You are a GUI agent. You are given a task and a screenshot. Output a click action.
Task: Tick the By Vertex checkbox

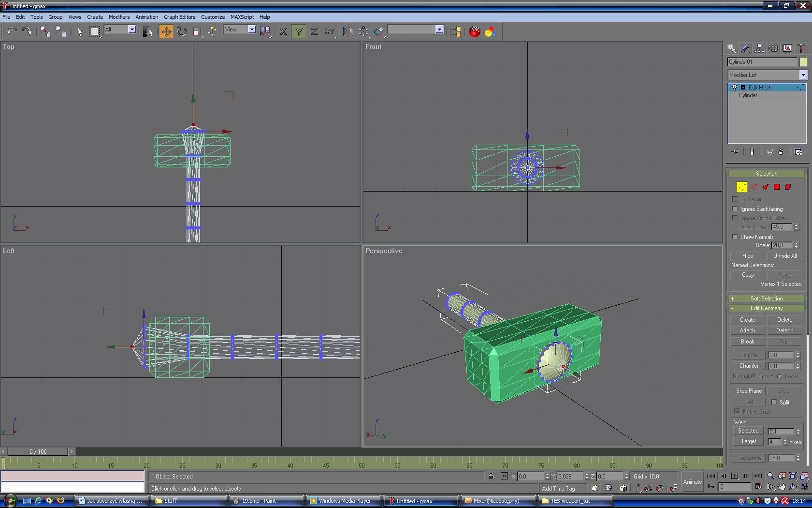pyautogui.click(x=735, y=199)
